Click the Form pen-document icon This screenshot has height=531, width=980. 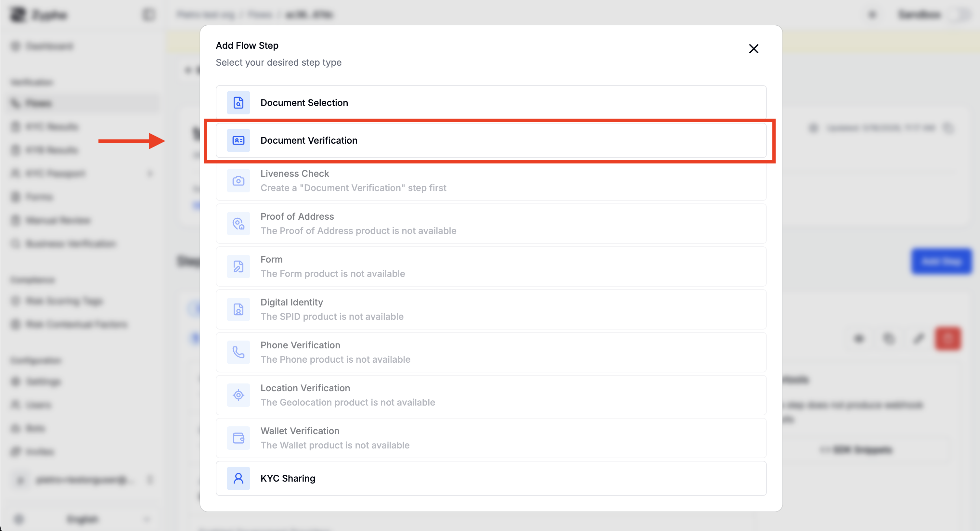pos(239,266)
